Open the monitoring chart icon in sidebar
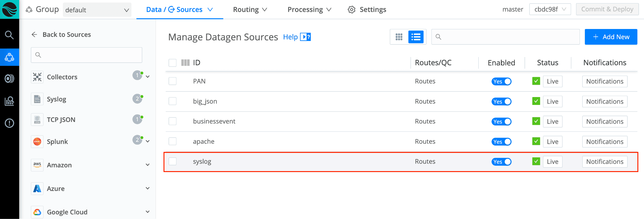Viewport: 644px width, 219px height. (9, 101)
